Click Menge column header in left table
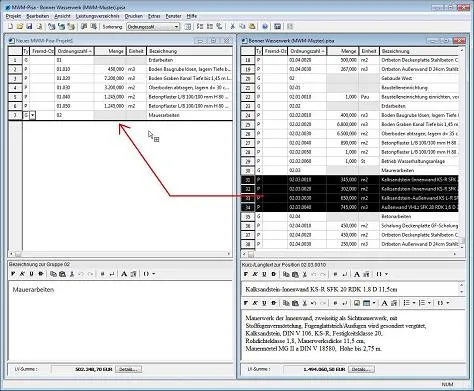Screen dimensions: 474x391 110,51
